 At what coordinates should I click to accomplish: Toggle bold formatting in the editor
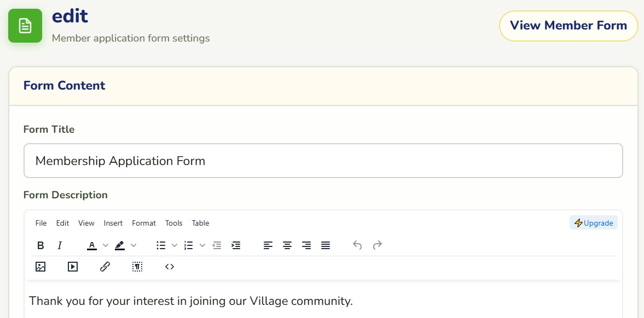pos(40,245)
